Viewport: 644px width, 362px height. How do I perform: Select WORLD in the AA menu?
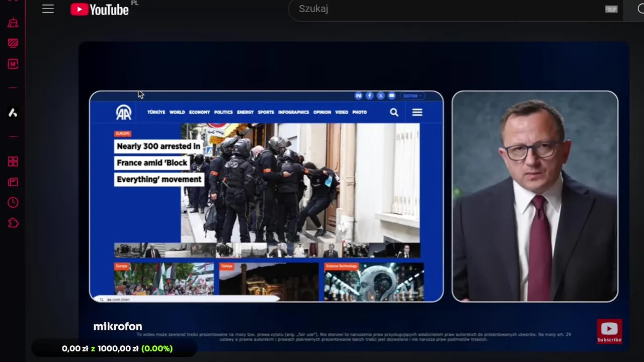click(x=177, y=112)
